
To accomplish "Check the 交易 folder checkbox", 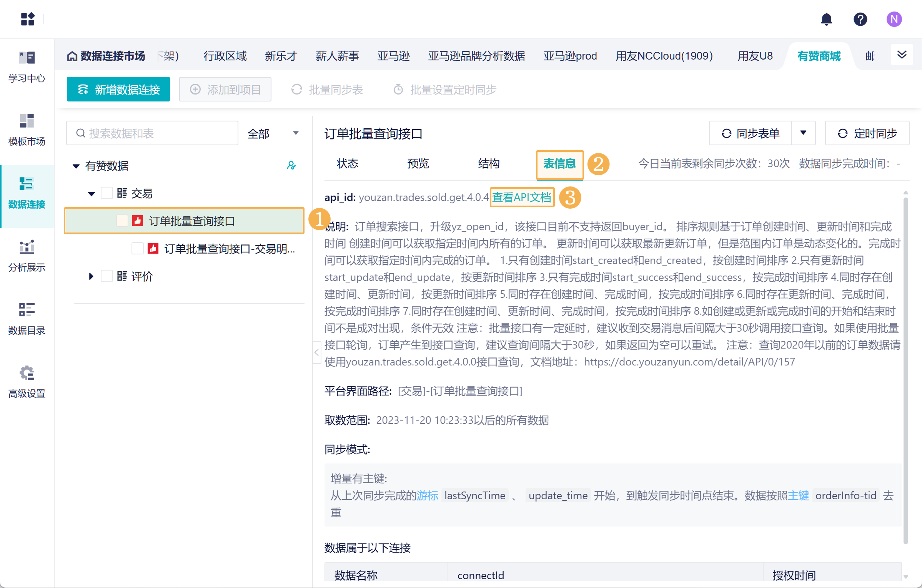I will pos(107,193).
